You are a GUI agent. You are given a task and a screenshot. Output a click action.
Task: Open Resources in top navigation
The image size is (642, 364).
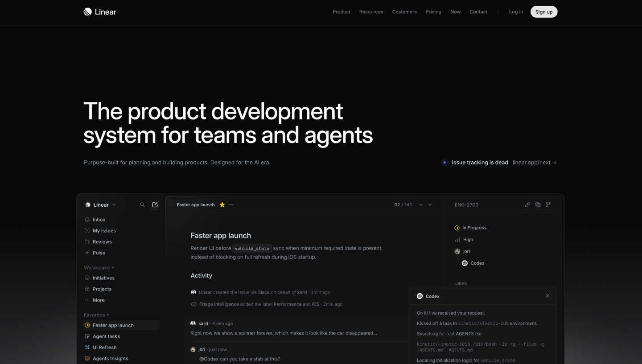click(x=371, y=12)
